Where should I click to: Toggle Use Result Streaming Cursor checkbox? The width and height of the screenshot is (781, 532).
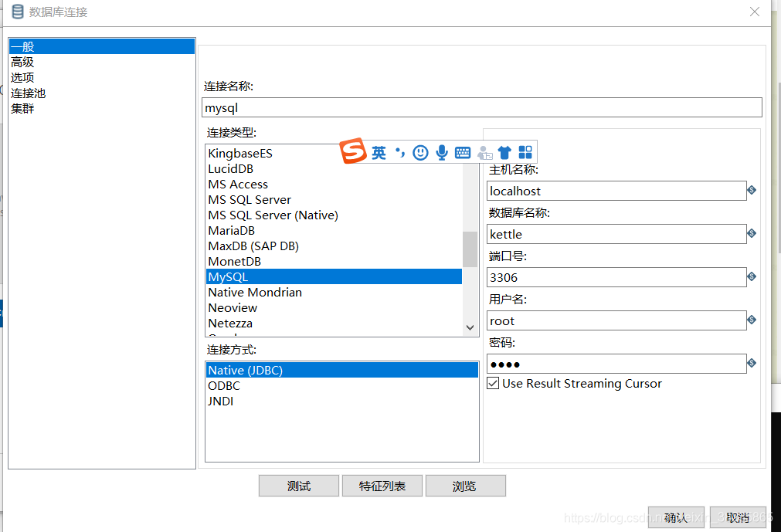pos(493,383)
